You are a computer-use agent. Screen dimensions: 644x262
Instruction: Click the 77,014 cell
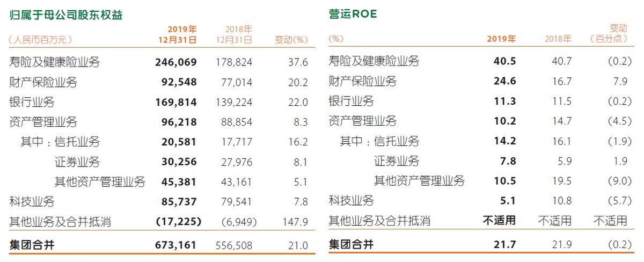point(237,82)
